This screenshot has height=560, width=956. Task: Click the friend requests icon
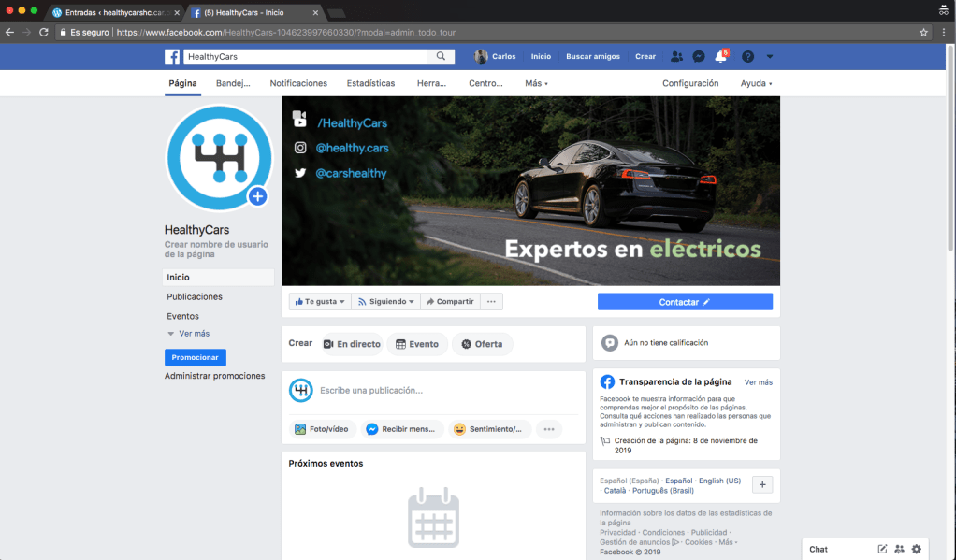point(676,56)
